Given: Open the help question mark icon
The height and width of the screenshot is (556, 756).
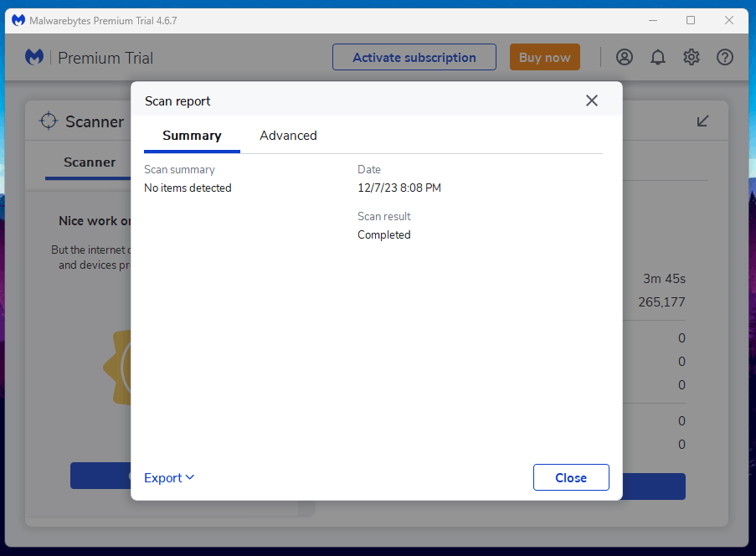Looking at the screenshot, I should click(x=725, y=57).
